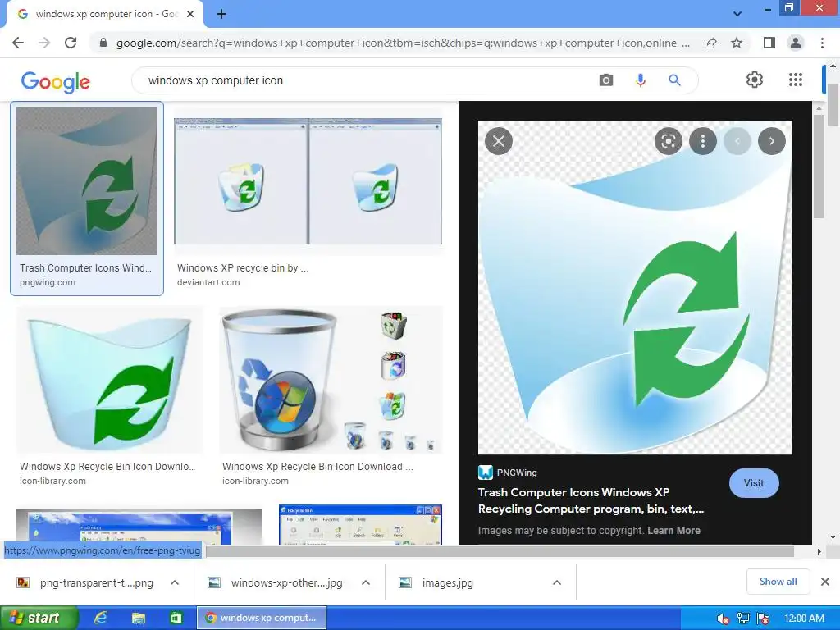Click the deviantart.com source text

tap(208, 282)
